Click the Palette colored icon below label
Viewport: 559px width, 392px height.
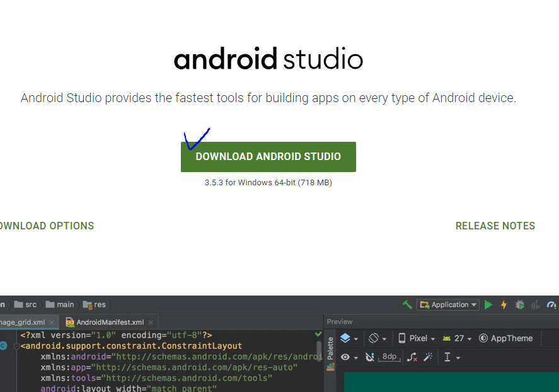330,367
